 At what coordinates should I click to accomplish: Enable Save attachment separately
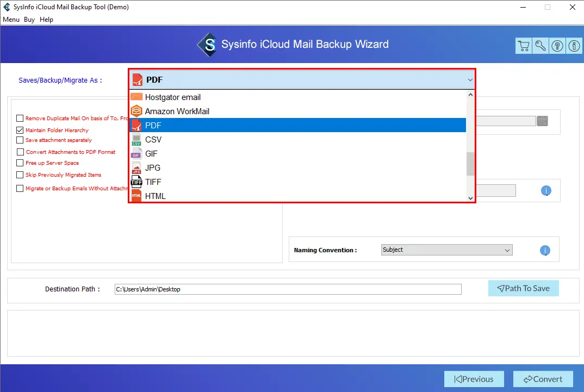[x=20, y=140]
